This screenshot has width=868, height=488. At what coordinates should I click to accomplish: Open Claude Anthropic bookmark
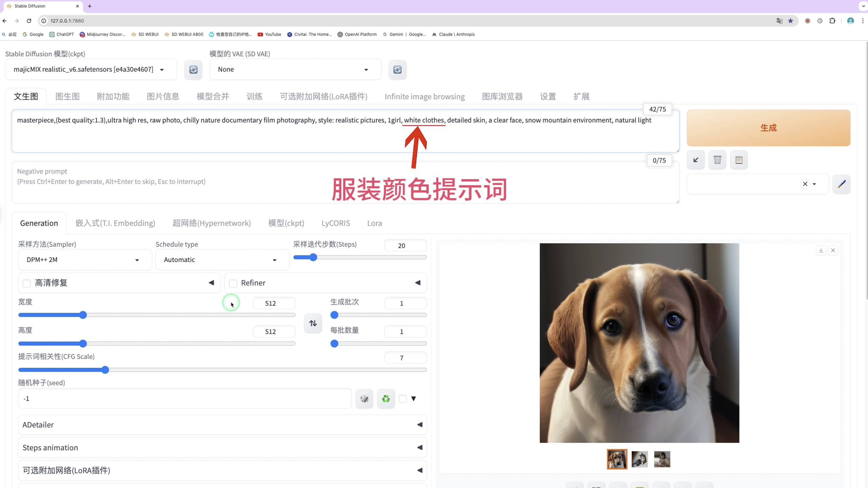click(x=454, y=34)
